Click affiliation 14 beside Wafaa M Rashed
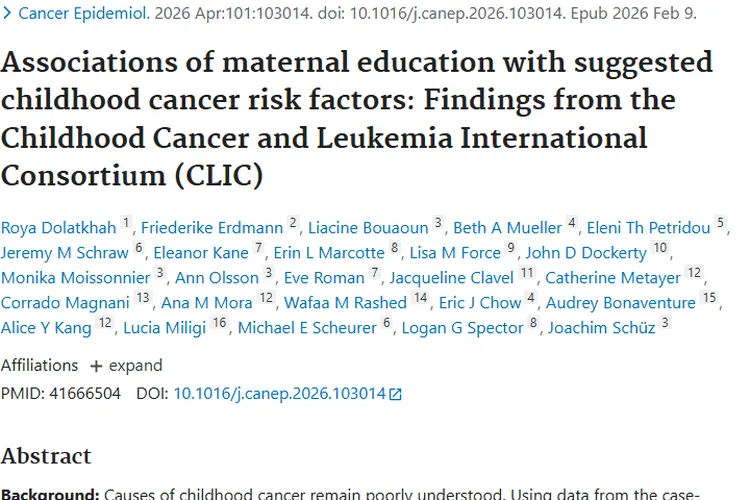This screenshot has width=750, height=500. click(421, 298)
